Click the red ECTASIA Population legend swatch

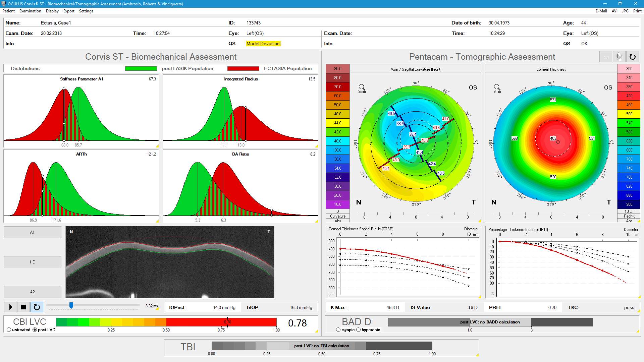[x=243, y=68]
